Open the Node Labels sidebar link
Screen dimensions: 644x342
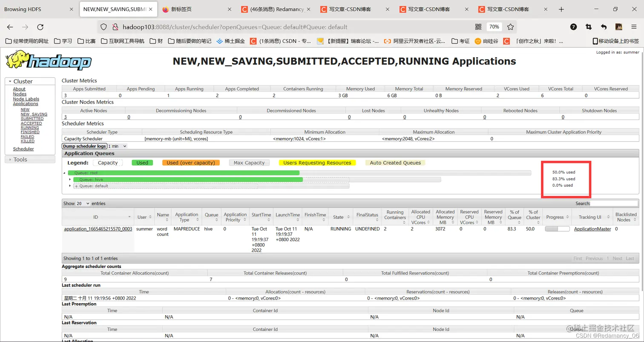tap(26, 99)
